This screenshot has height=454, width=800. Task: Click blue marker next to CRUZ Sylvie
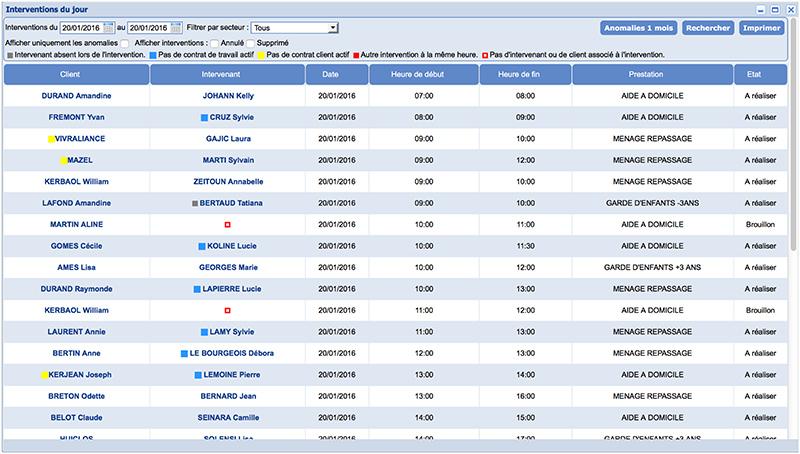click(204, 117)
